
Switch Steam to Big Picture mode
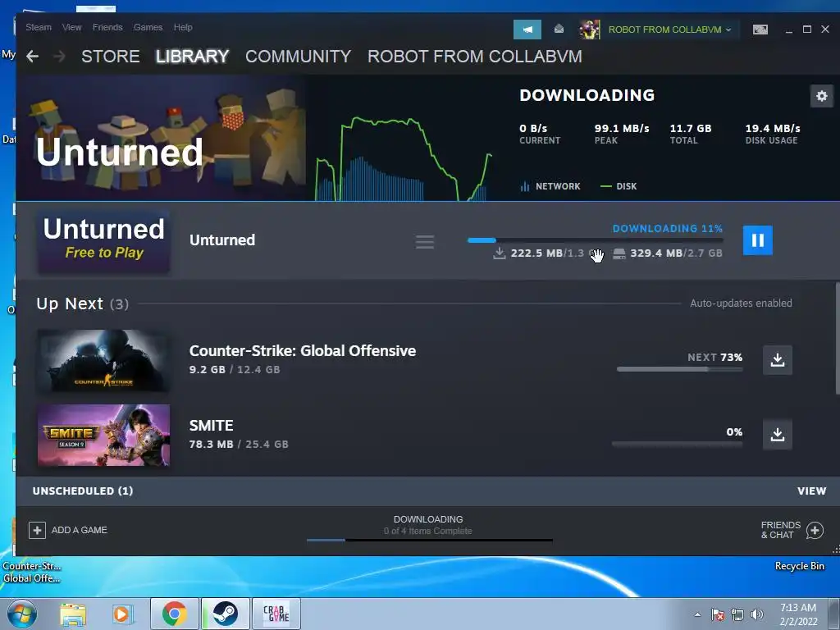[x=760, y=30]
